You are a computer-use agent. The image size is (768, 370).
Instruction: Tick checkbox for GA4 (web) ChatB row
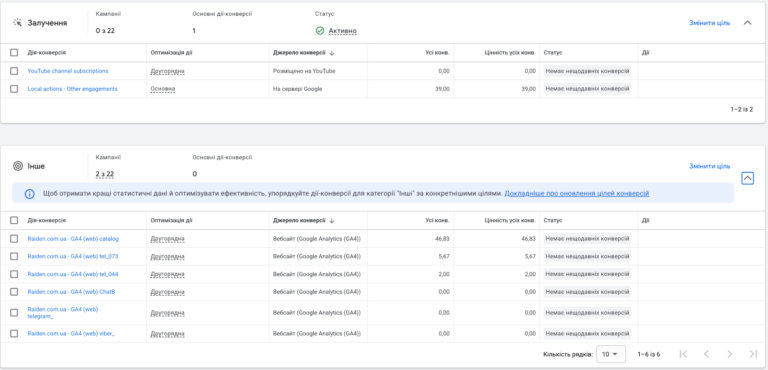point(14,292)
